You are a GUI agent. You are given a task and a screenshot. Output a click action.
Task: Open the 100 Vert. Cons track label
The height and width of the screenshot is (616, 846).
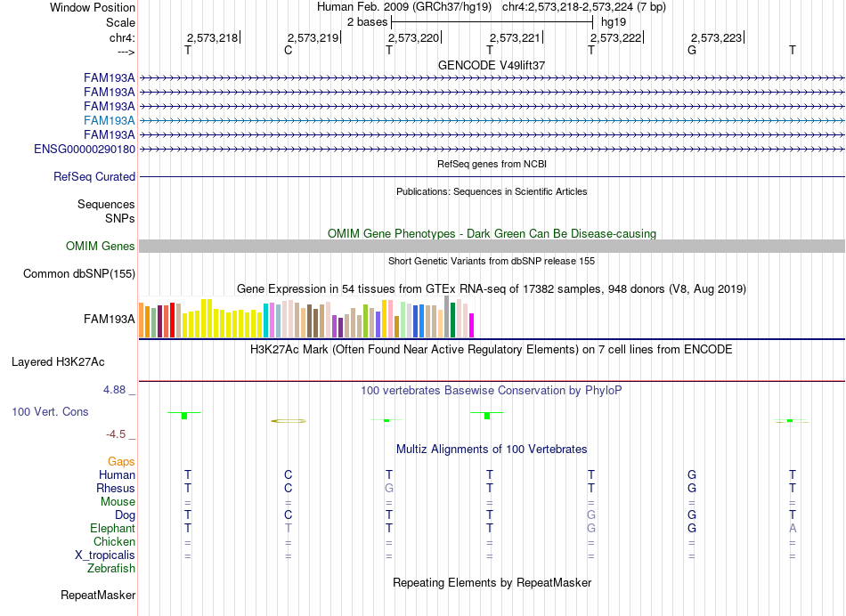[x=50, y=411]
